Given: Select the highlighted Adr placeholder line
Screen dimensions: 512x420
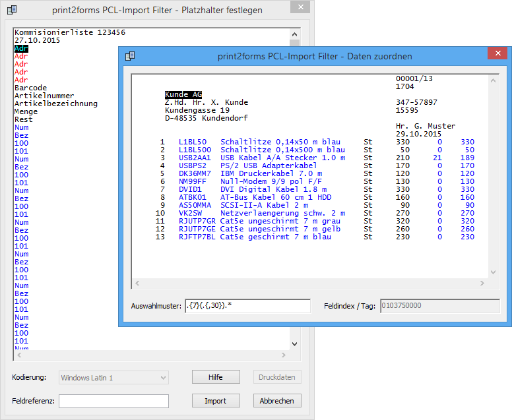Looking at the screenshot, I should [x=21, y=48].
